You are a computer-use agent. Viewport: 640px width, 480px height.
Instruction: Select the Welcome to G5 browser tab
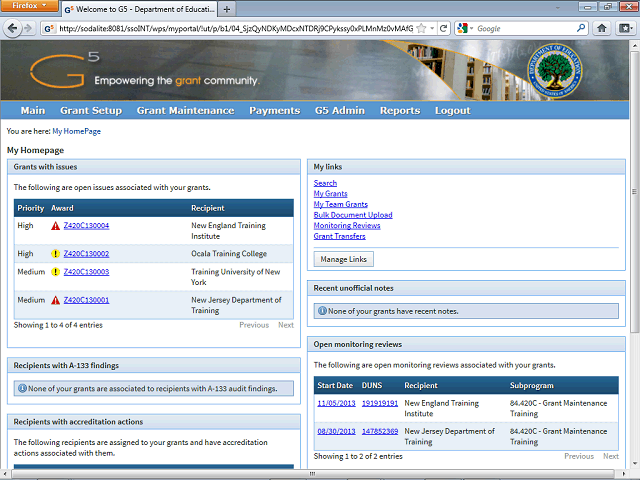coord(140,9)
